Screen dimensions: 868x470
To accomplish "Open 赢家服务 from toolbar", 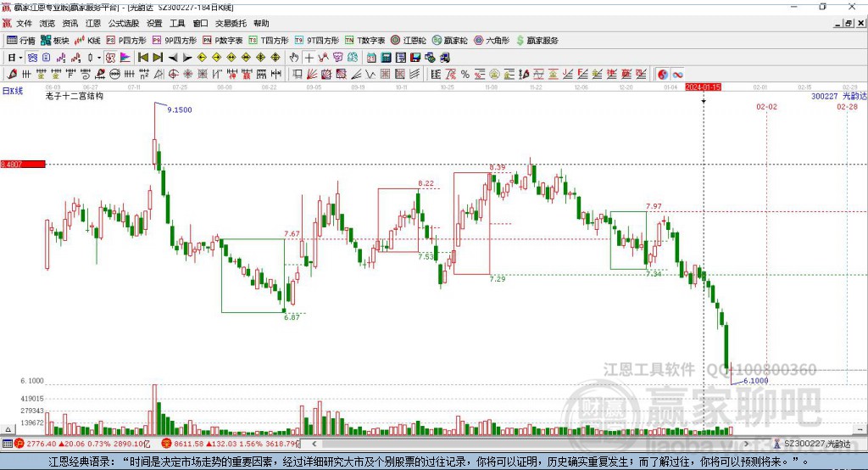I will pyautogui.click(x=537, y=41).
